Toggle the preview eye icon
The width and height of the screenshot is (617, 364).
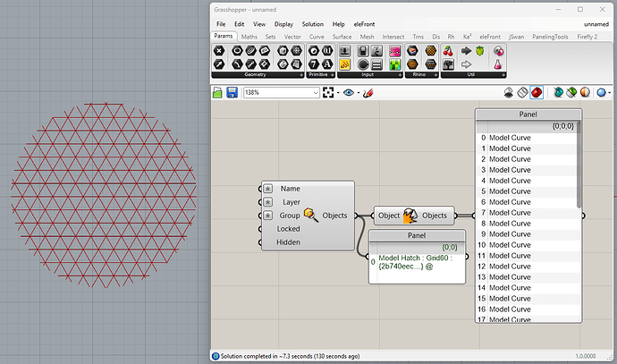(348, 92)
